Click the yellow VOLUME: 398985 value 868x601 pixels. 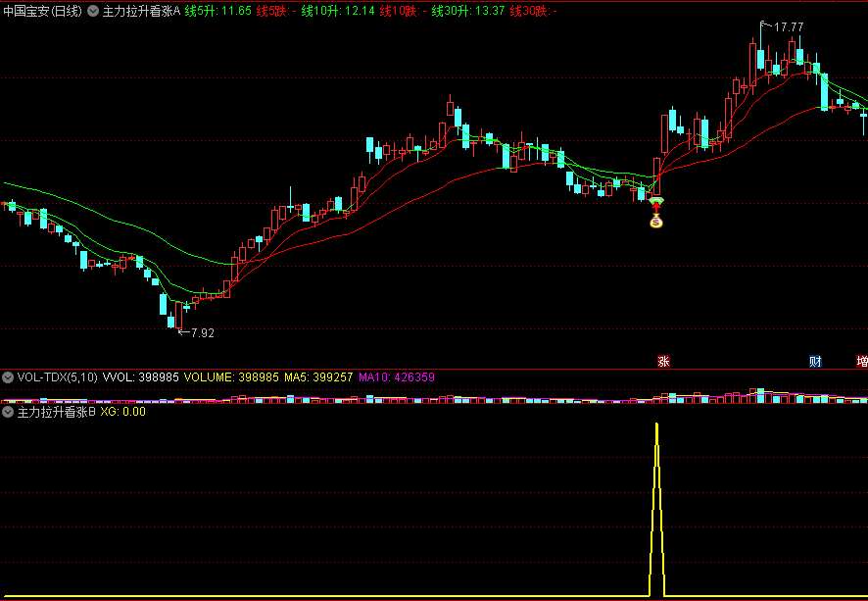pos(231,377)
